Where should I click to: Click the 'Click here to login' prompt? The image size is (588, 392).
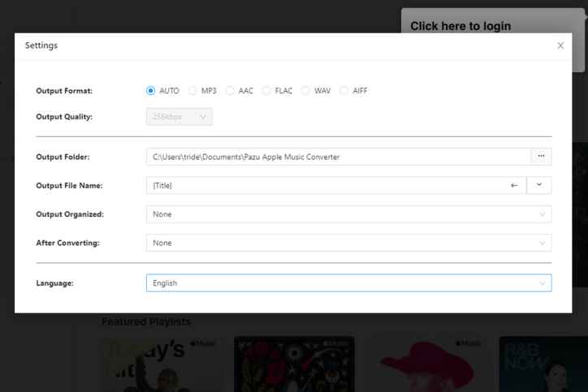[x=460, y=26]
